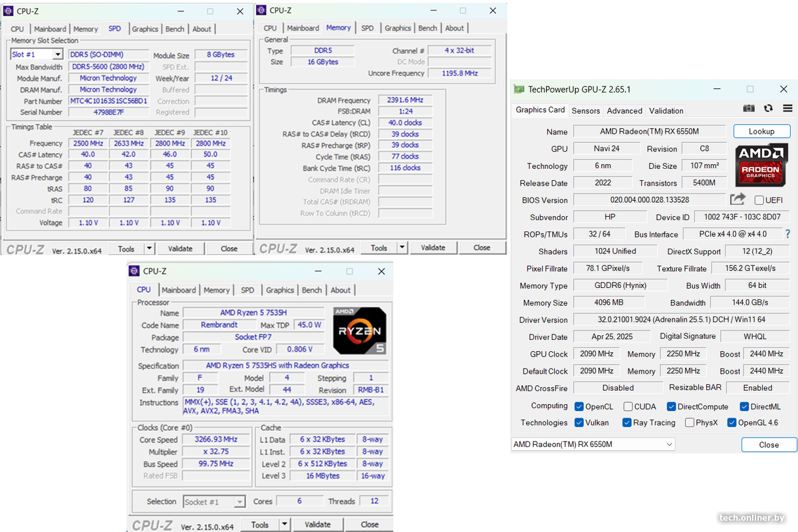Click the AMD Radeon Graphics logo
798x532 pixels.
tap(761, 165)
